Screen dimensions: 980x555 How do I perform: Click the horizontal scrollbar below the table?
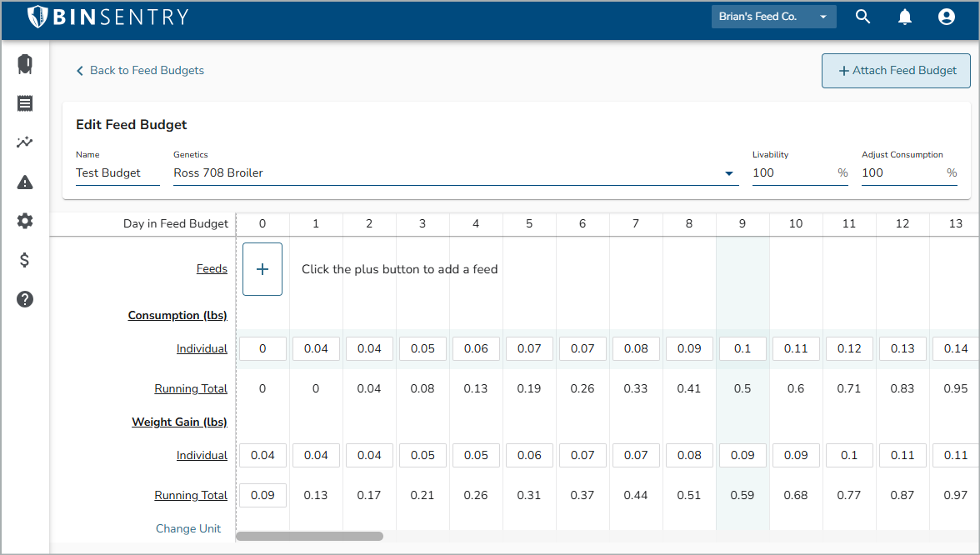click(308, 537)
